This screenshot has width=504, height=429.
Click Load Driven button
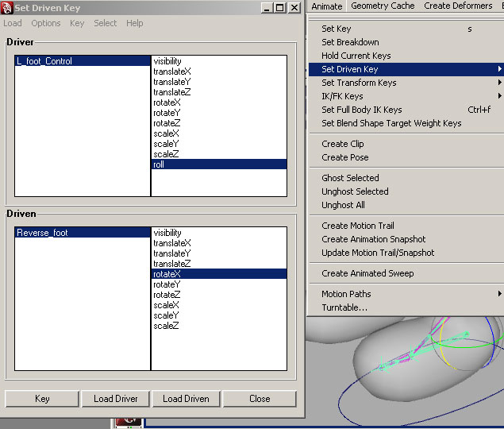click(x=186, y=399)
